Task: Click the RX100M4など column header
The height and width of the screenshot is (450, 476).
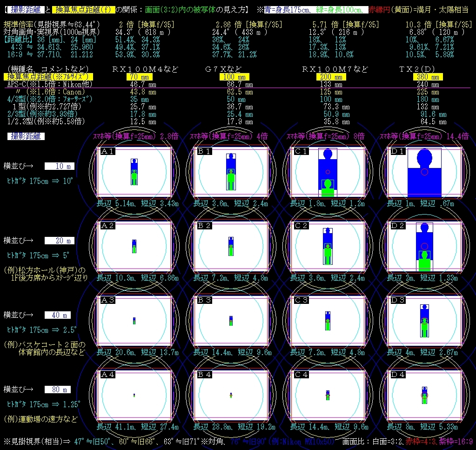Action: tap(145, 69)
